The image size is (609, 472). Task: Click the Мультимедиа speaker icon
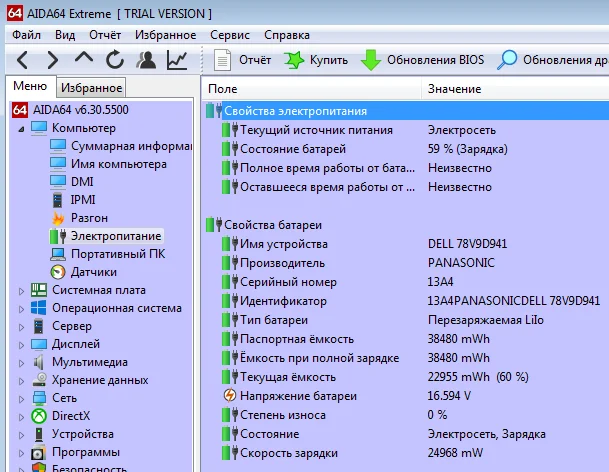point(38,362)
